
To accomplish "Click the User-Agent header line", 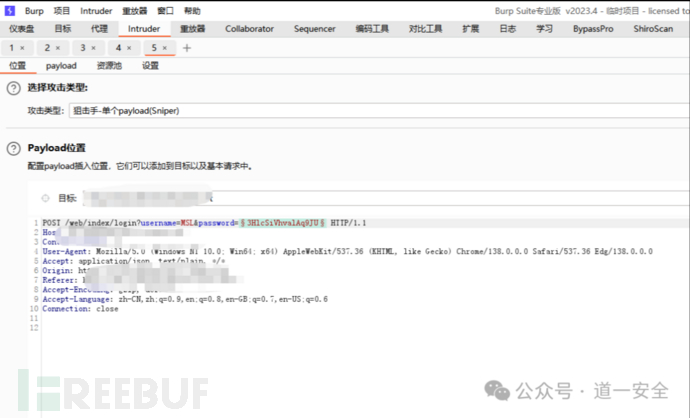I will (348, 252).
